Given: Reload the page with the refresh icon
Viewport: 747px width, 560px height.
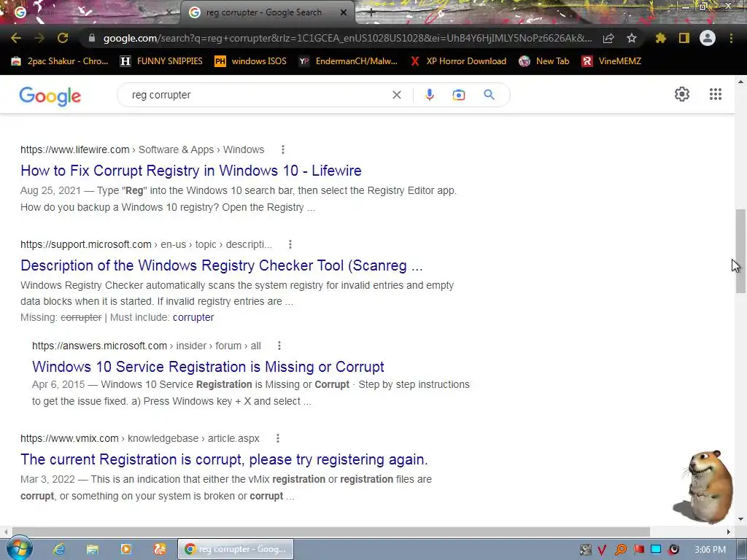Looking at the screenshot, I should pos(63,38).
